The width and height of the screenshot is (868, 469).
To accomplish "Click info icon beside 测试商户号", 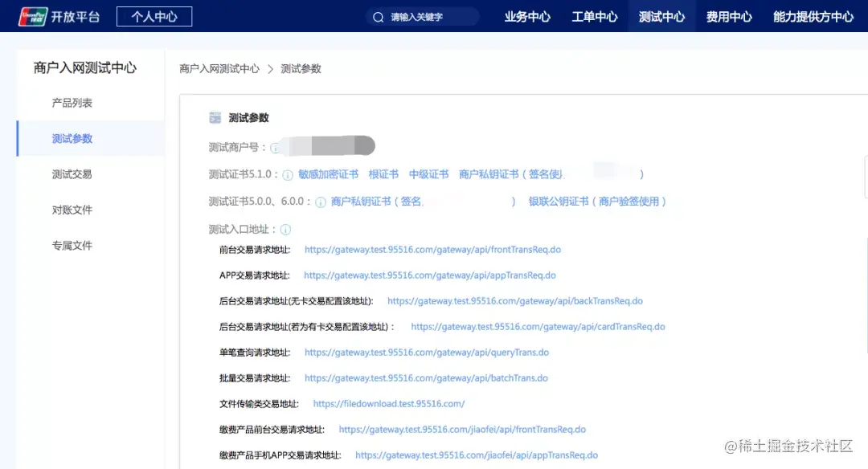I will coord(275,148).
